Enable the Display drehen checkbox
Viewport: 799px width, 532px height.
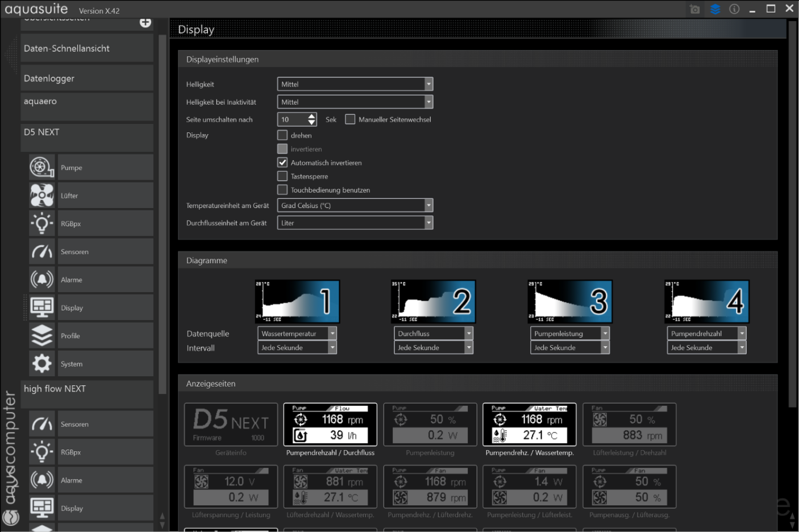pyautogui.click(x=282, y=135)
